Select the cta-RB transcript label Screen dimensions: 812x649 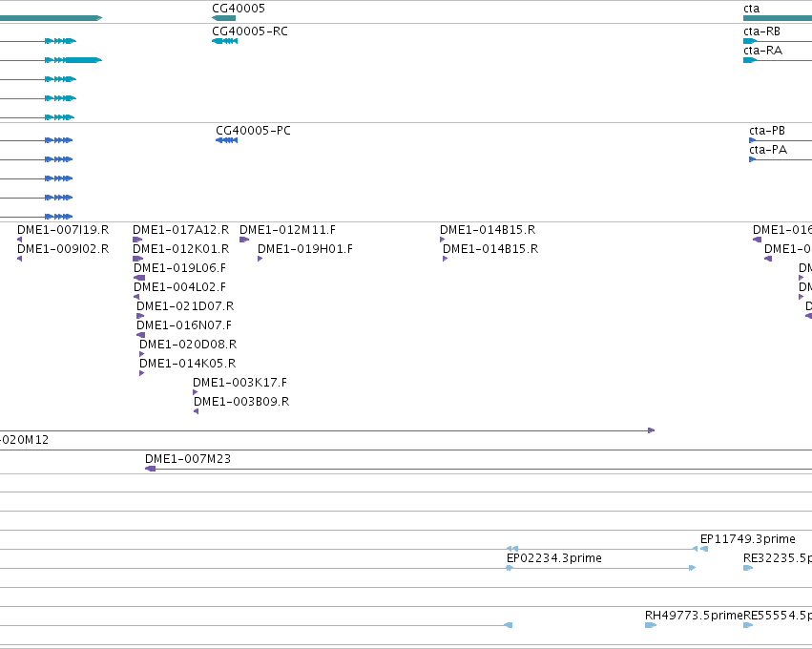[761, 31]
